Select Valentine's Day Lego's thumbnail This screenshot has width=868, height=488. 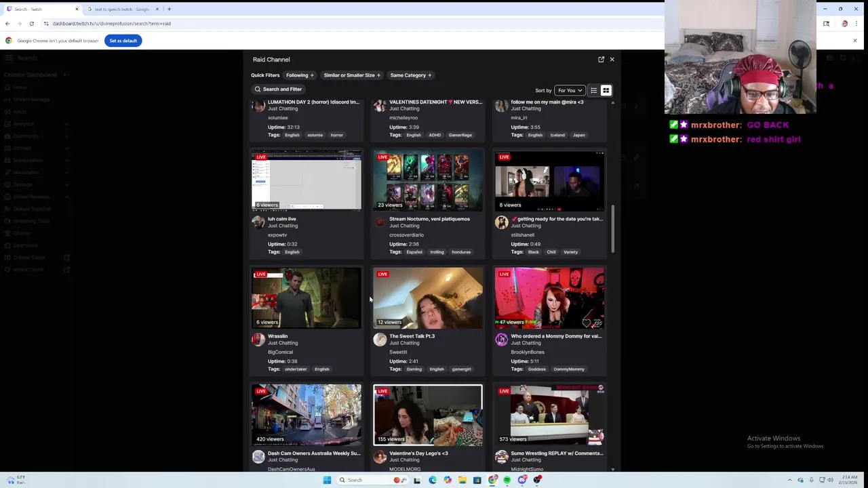click(428, 415)
